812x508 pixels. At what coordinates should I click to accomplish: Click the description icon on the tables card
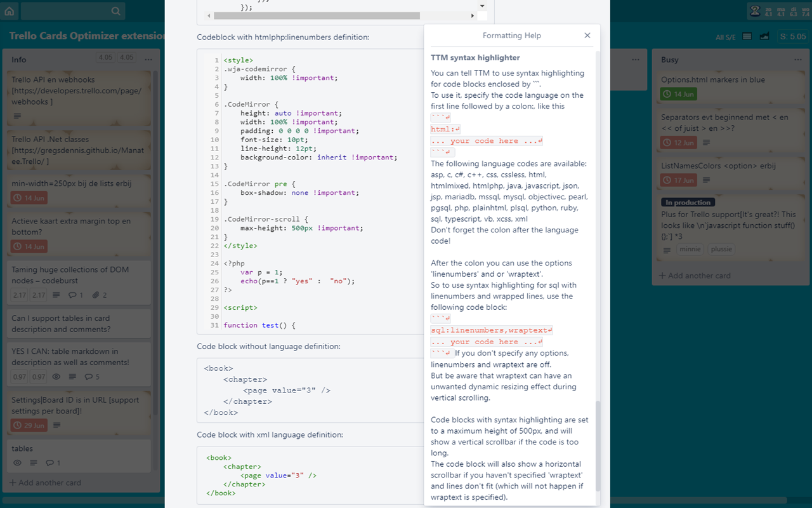(x=34, y=462)
